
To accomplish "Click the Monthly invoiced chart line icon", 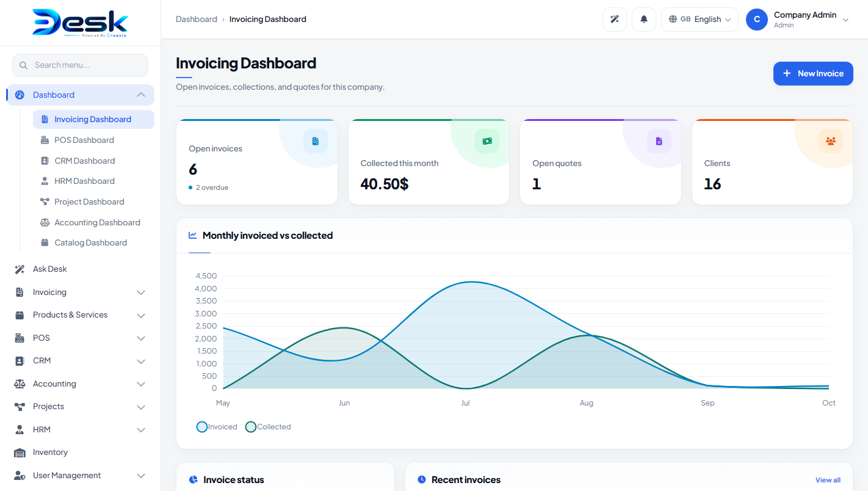I will click(x=193, y=235).
